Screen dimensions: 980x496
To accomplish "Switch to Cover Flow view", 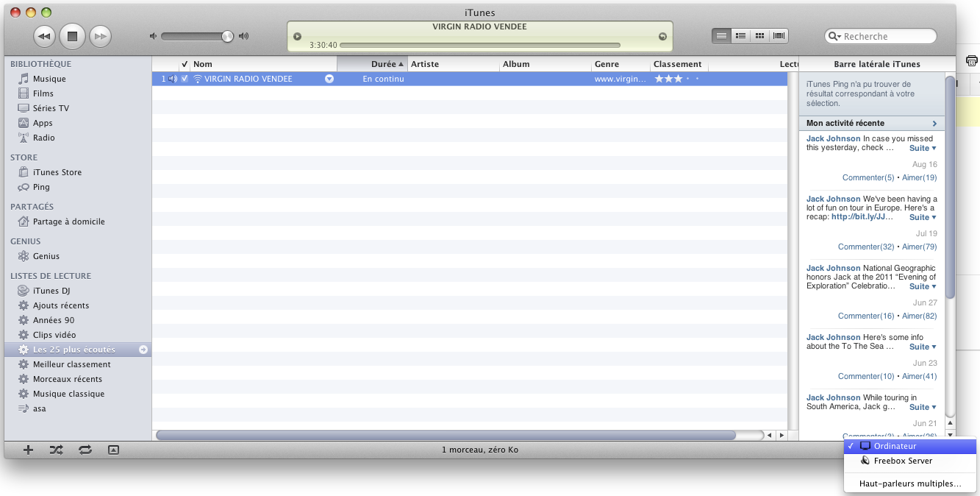I will pos(779,35).
